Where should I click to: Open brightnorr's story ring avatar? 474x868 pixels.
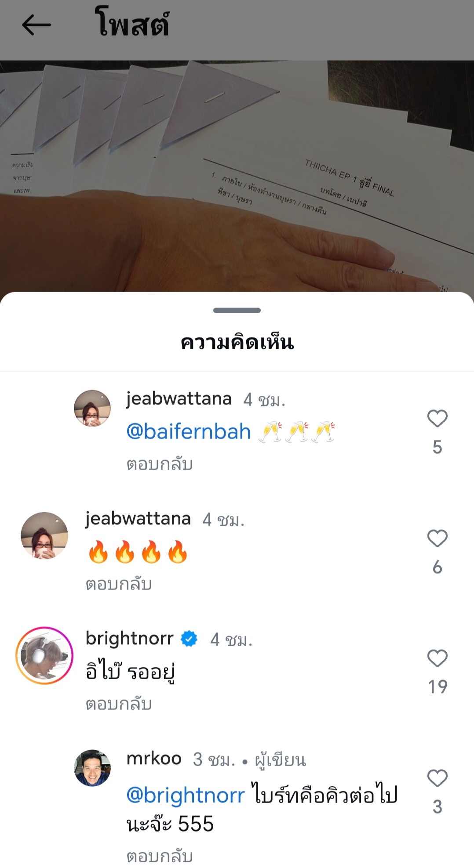tap(44, 655)
